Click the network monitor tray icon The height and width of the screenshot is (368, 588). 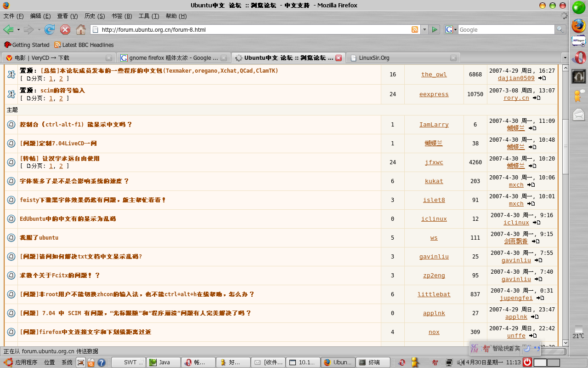click(449, 362)
